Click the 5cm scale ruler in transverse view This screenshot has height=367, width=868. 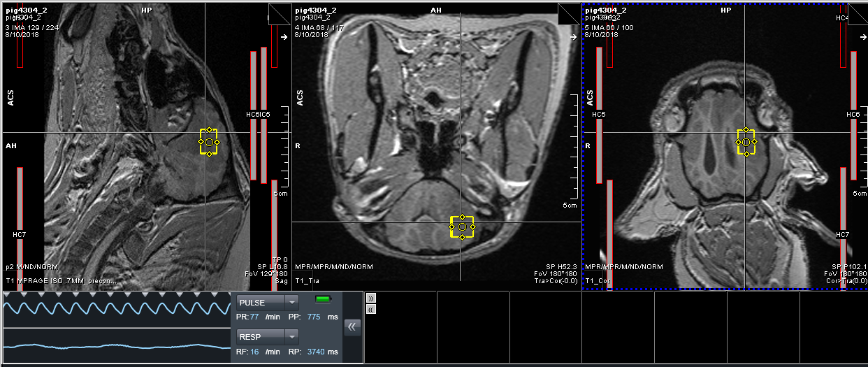tap(573, 154)
